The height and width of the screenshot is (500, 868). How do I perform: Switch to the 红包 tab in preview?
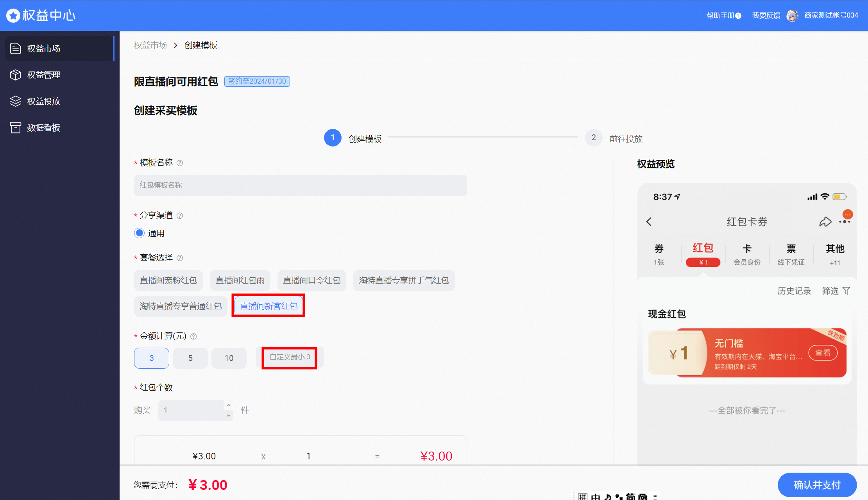pyautogui.click(x=703, y=254)
